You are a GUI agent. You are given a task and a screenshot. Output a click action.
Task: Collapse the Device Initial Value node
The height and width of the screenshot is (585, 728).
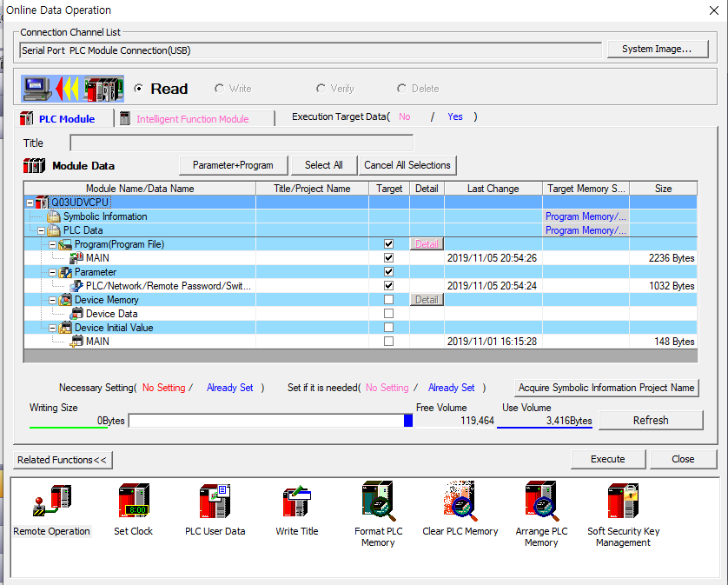click(x=52, y=329)
